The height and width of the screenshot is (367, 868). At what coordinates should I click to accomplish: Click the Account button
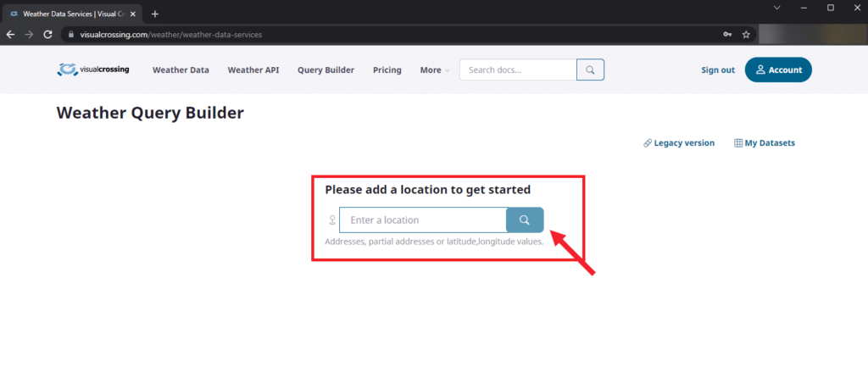pos(778,70)
